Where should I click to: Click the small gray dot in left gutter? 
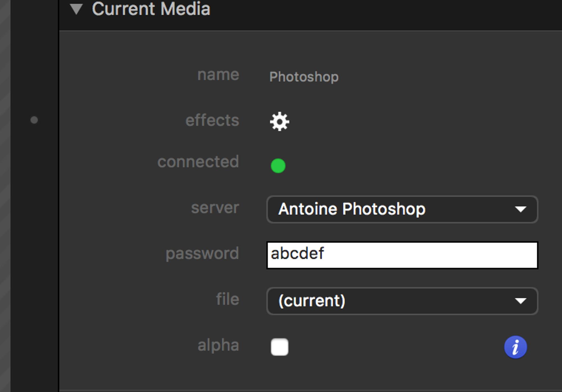(34, 120)
